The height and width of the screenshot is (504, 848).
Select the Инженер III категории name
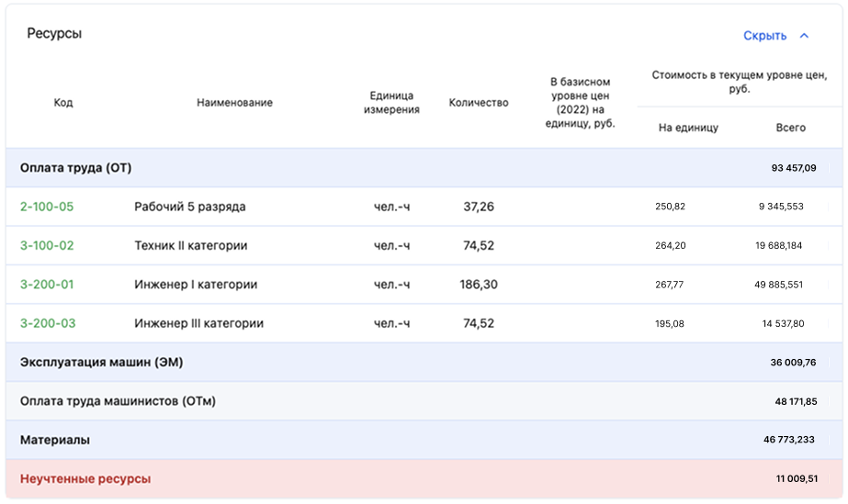click(x=198, y=323)
